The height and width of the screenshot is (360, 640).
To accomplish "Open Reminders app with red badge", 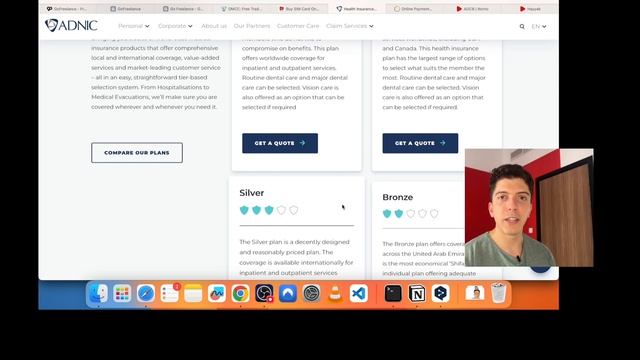I will tap(169, 293).
